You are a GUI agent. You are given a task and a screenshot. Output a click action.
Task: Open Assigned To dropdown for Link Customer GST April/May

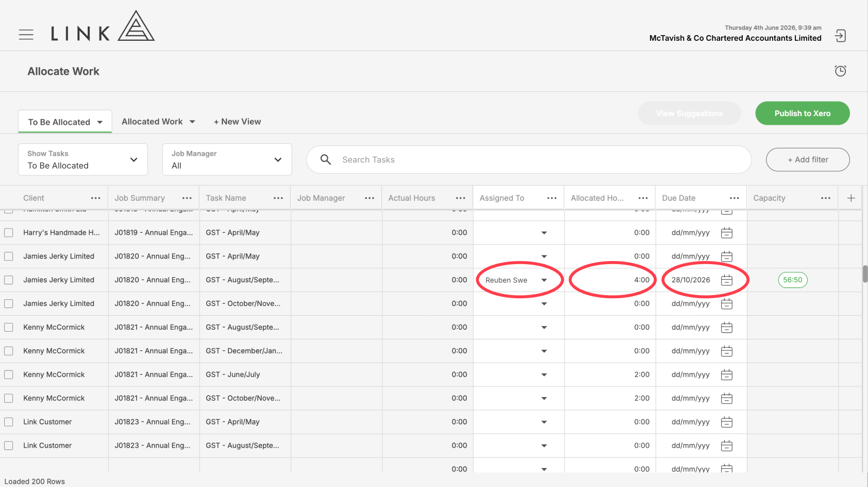tap(544, 422)
